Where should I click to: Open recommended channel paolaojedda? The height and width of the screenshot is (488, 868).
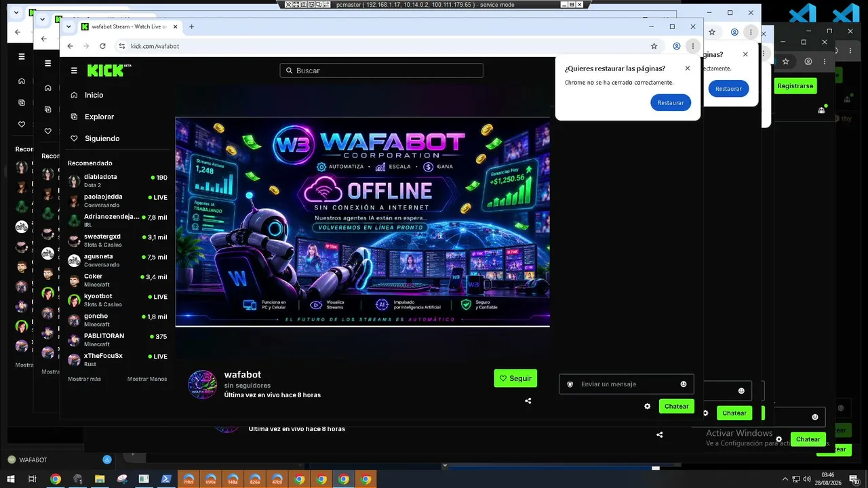pos(118,201)
